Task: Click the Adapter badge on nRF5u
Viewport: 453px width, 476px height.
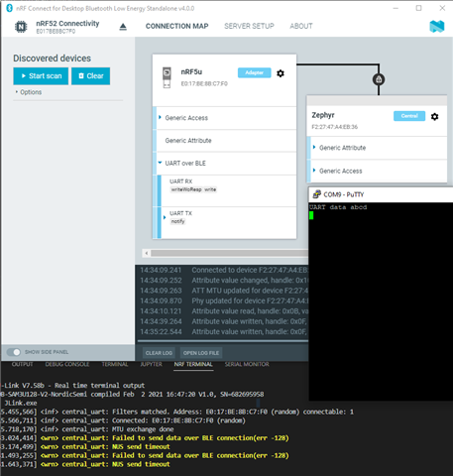Action: (255, 72)
